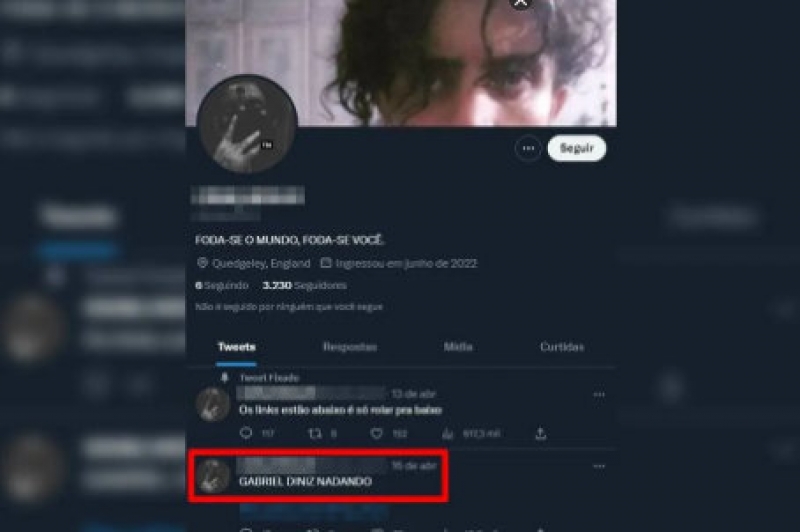Switch to the Curtidas tab
The height and width of the screenshot is (532, 800).
(562, 347)
